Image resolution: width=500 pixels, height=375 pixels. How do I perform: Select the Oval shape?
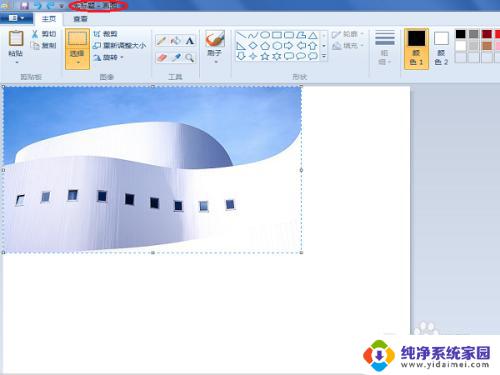[x=265, y=35]
